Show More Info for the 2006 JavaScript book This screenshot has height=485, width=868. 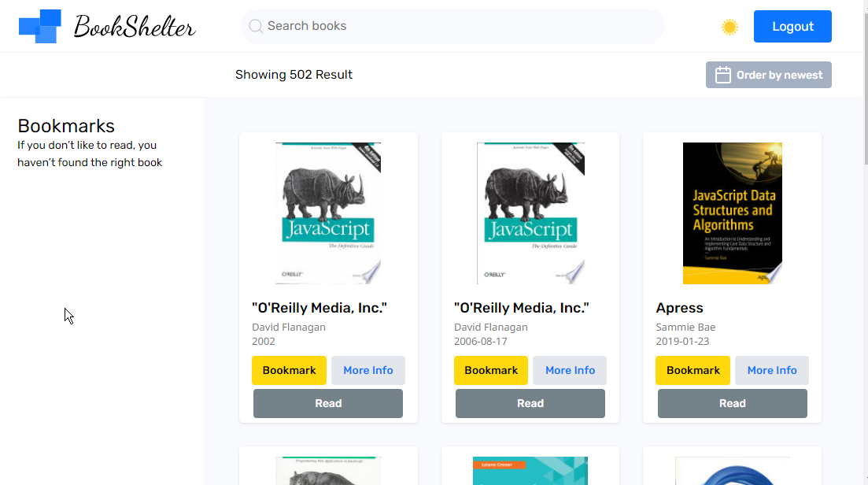point(570,370)
